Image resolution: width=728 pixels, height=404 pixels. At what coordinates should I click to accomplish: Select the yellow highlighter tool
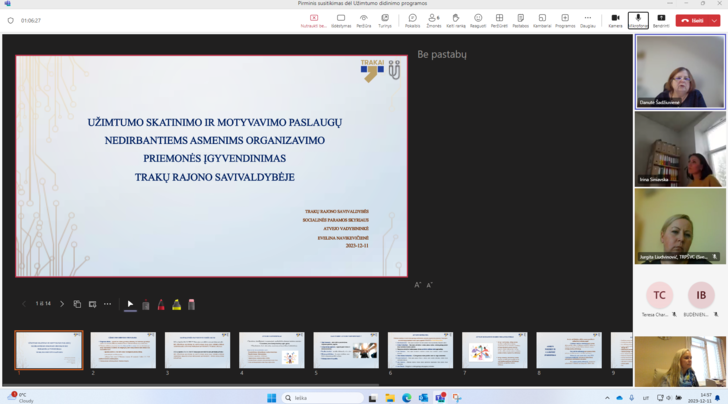[x=176, y=305]
